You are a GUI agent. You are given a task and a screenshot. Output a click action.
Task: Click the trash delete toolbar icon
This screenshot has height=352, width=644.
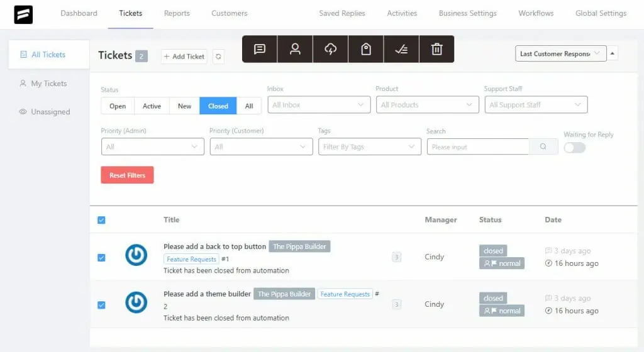[436, 49]
